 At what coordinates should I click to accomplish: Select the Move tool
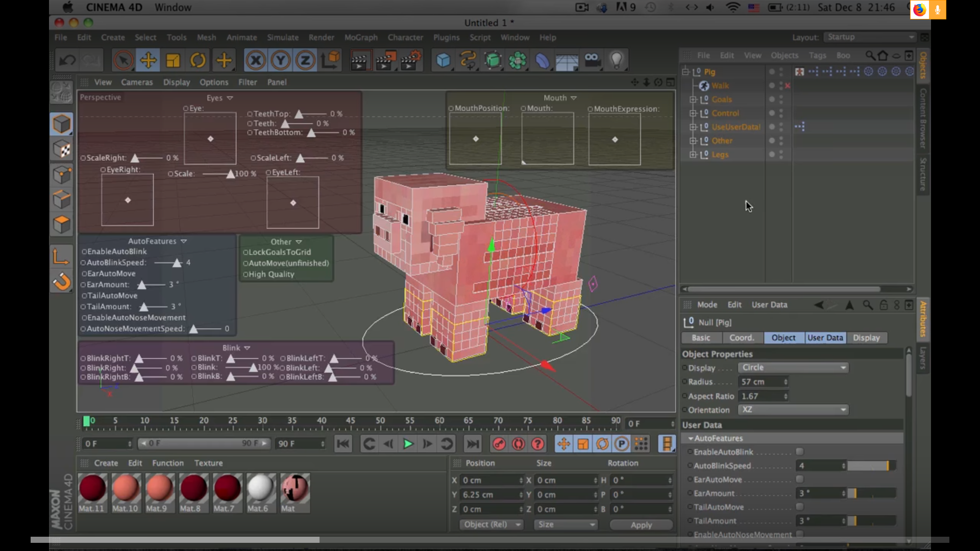point(148,61)
